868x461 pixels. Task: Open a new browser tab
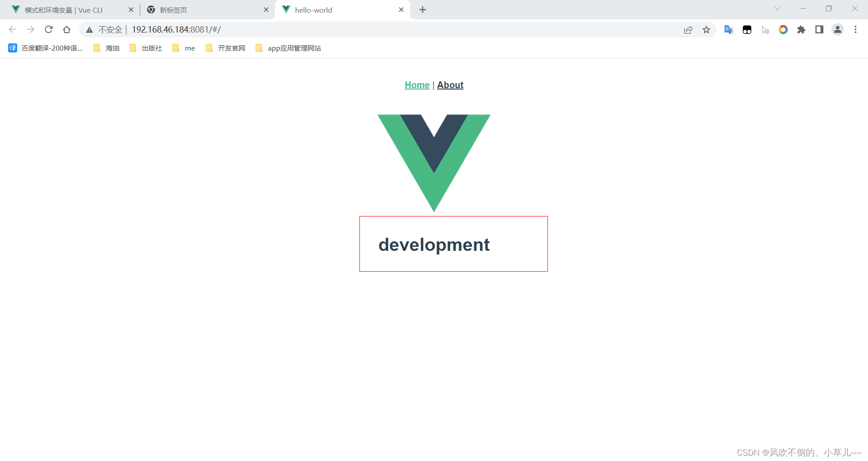click(x=423, y=9)
